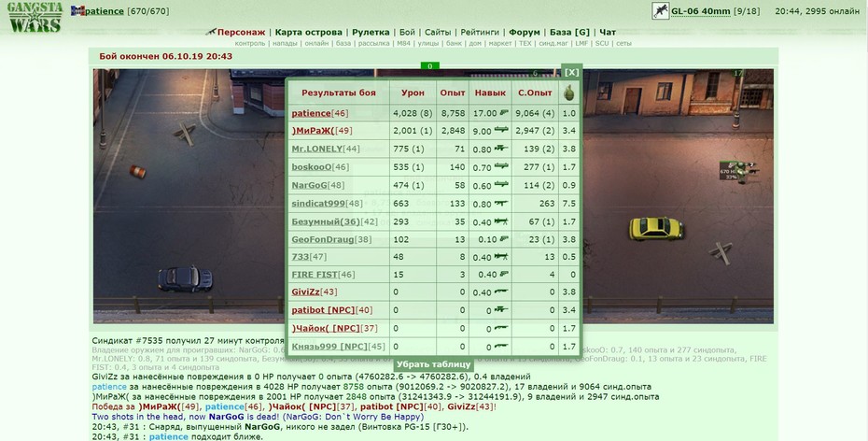Open Mr.LONELY[44] player link in table

326,149
